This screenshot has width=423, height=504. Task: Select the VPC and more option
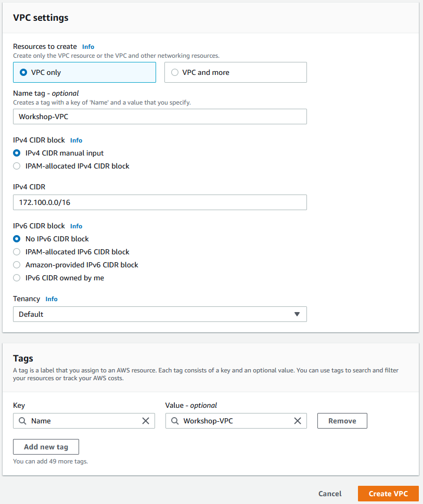point(236,72)
